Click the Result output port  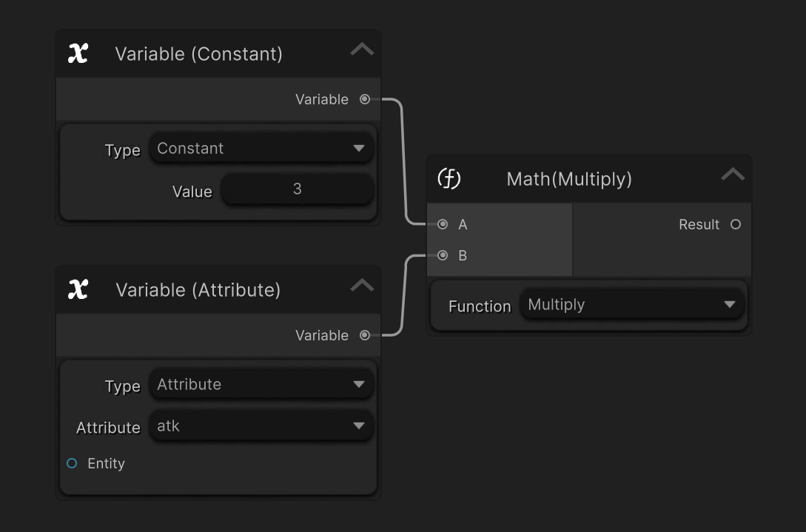click(736, 224)
